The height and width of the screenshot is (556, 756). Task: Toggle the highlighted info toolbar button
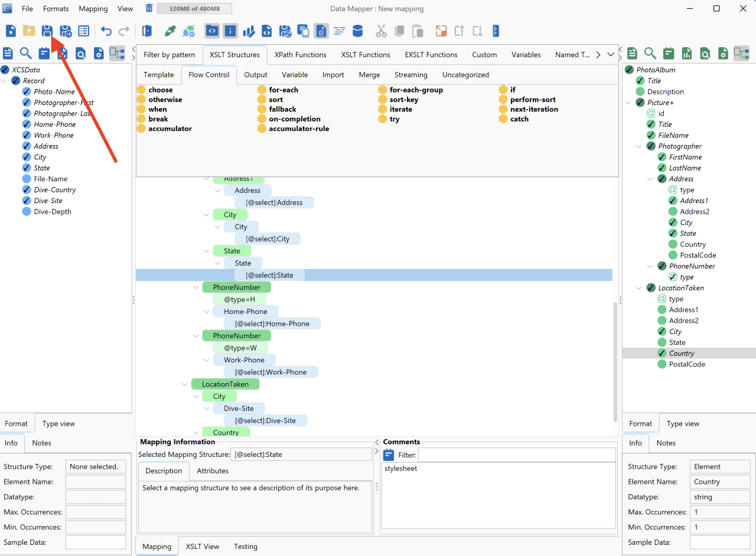coord(230,31)
